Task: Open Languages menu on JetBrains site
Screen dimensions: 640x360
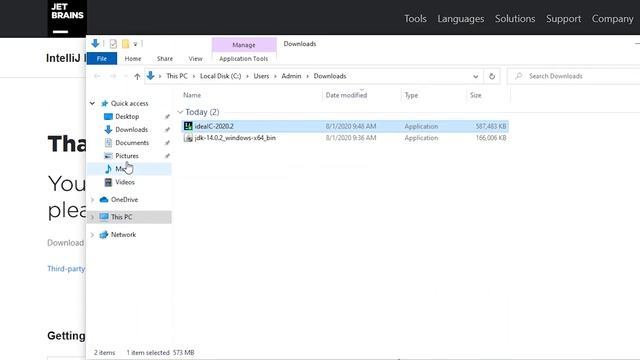Action: tap(460, 19)
